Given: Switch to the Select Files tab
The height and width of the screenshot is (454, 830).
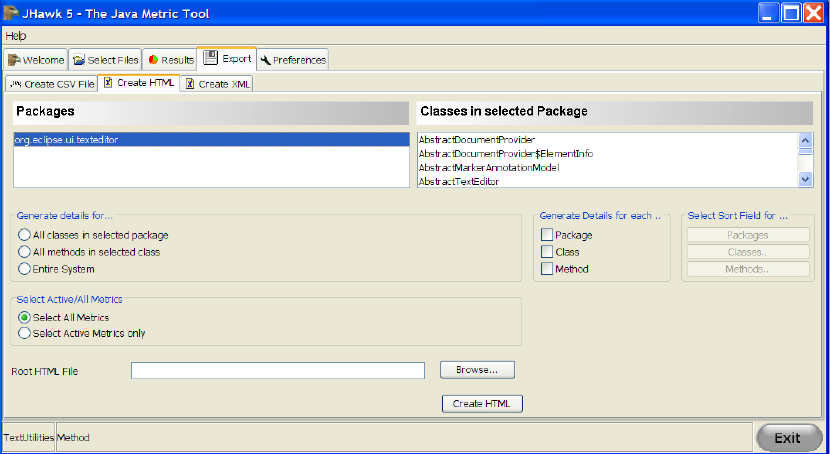Looking at the screenshot, I should pyautogui.click(x=105, y=60).
